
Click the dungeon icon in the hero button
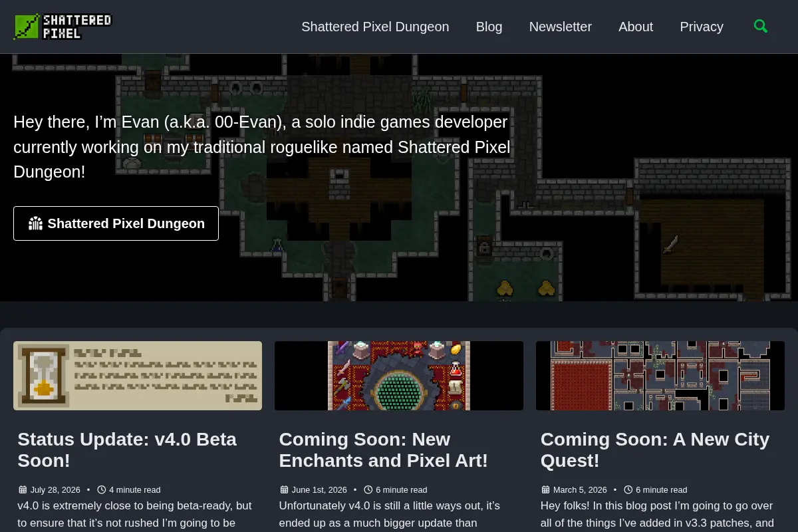click(x=35, y=223)
